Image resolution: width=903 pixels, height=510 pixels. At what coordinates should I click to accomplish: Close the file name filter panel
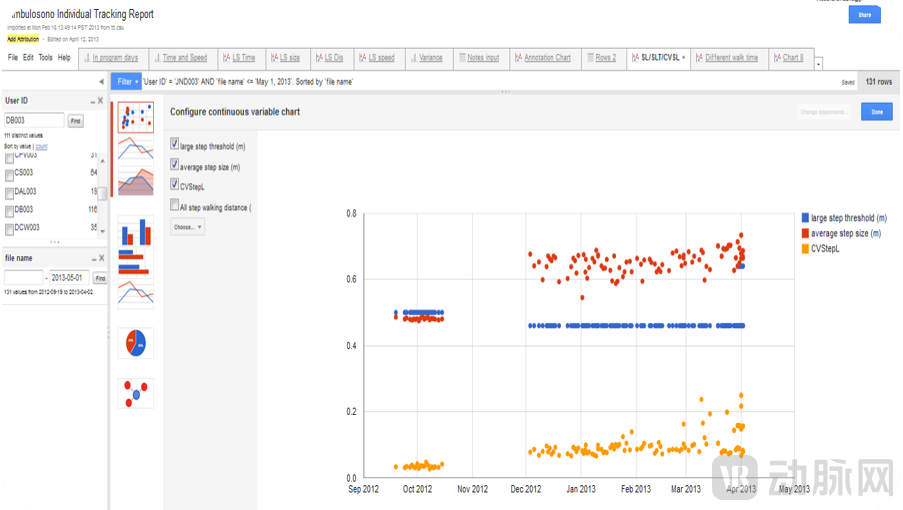(x=102, y=258)
